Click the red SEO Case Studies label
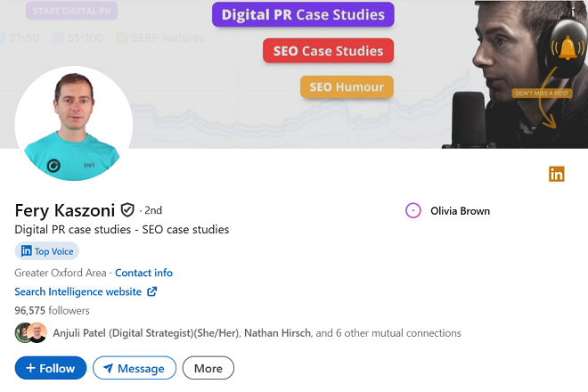The height and width of the screenshot is (392, 588). [328, 51]
